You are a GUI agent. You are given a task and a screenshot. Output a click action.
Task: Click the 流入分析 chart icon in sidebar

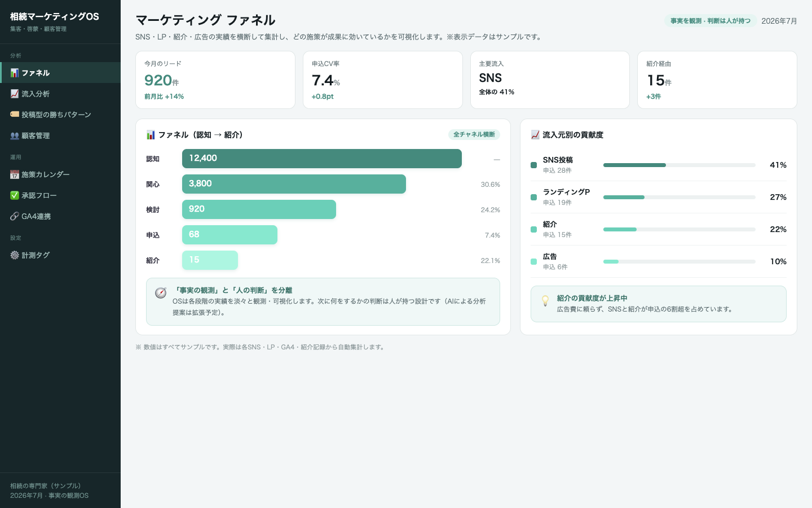tap(15, 94)
